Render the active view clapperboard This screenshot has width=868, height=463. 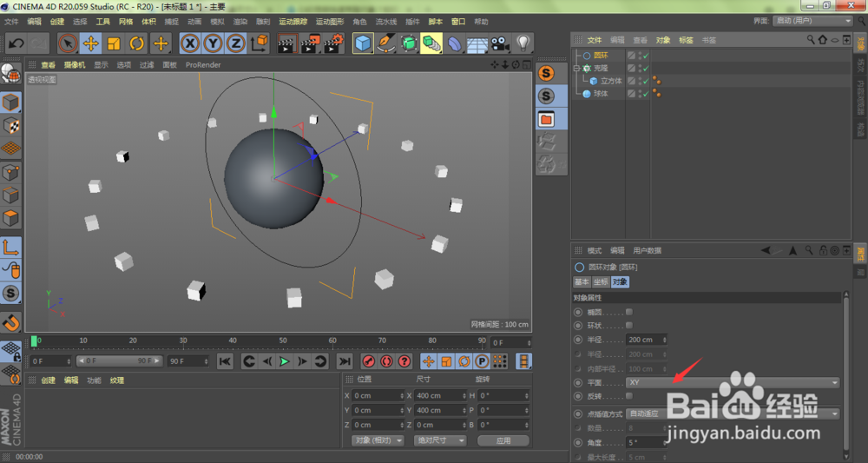(x=286, y=43)
